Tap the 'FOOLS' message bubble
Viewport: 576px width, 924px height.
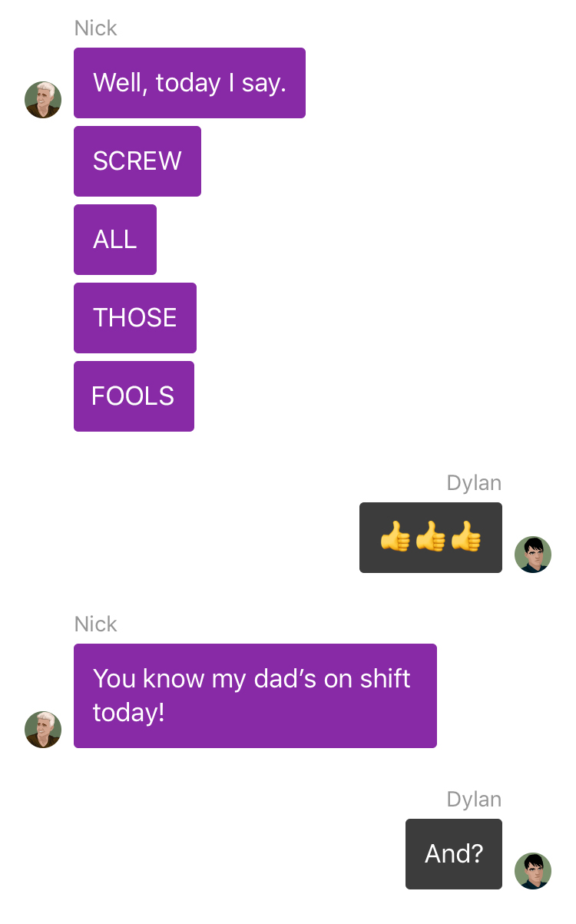134,396
